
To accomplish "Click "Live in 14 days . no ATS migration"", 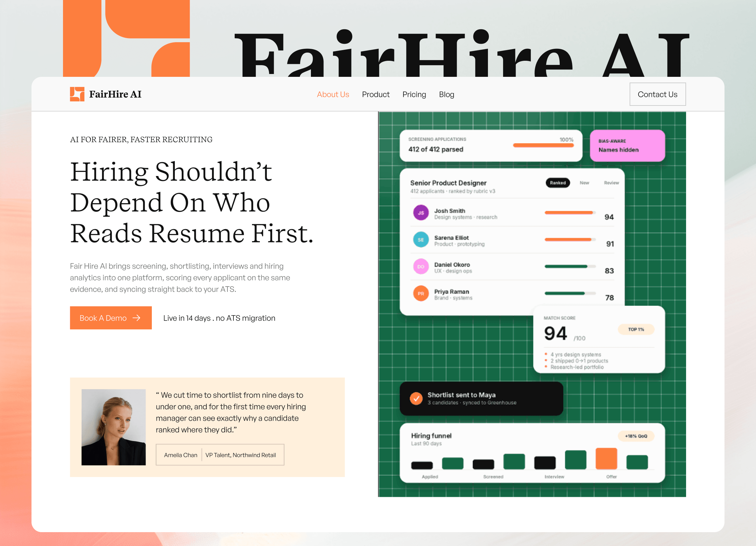I will point(219,318).
